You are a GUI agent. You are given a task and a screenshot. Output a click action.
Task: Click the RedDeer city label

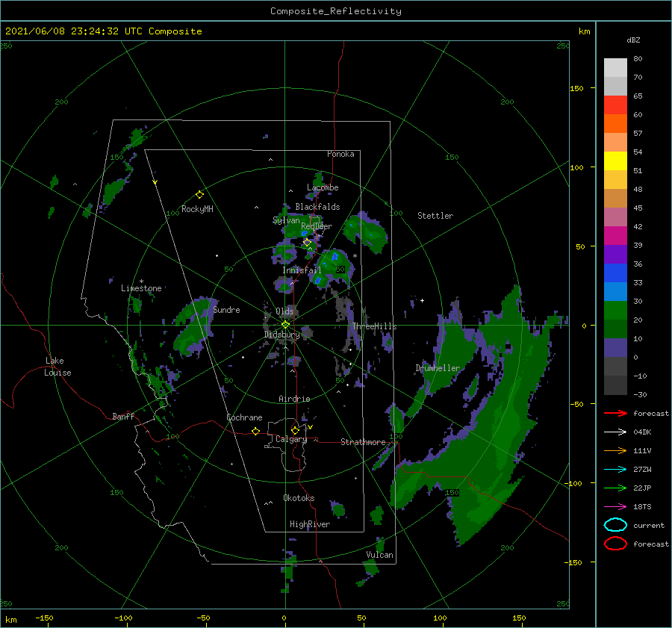click(x=317, y=226)
